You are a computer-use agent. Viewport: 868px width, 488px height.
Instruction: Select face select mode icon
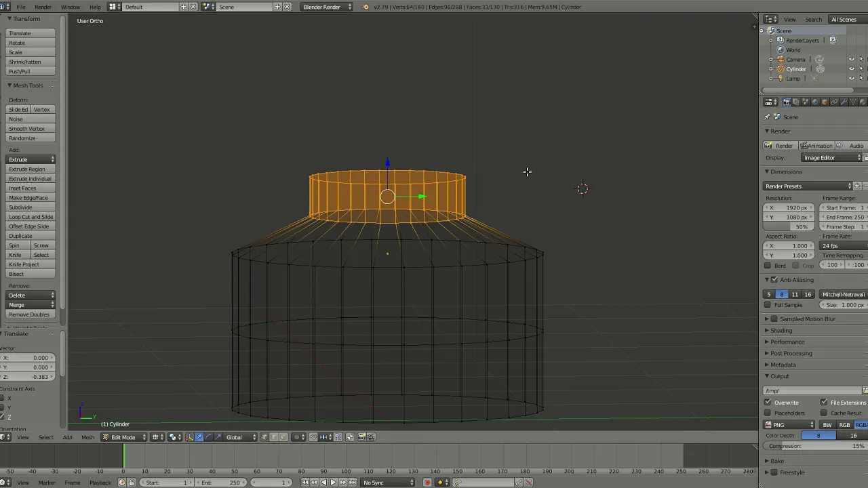[283, 437]
